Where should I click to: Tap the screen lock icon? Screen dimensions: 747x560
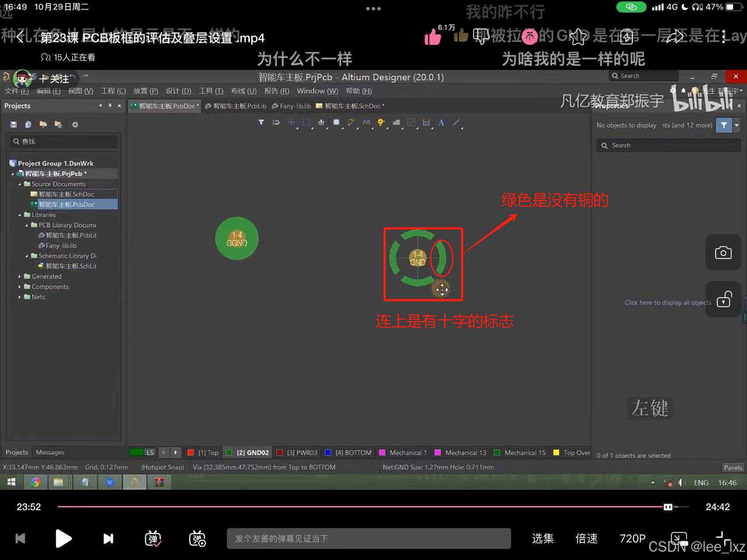723,300
